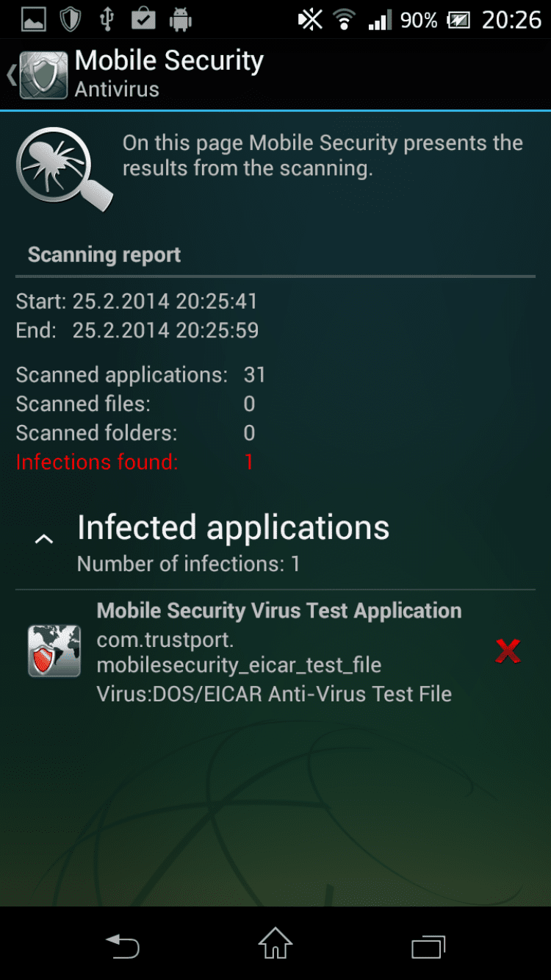
Task: Tap the battery indicator icon
Action: (x=458, y=20)
